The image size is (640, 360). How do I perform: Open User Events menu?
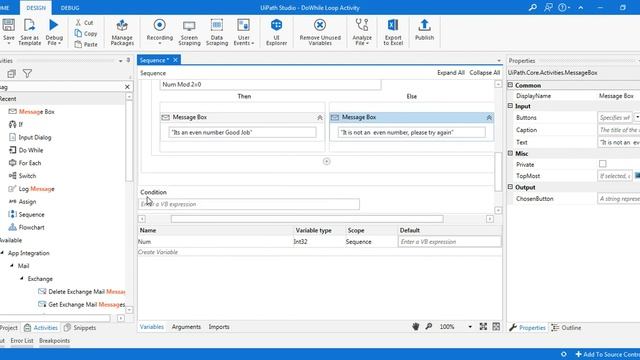[x=244, y=32]
